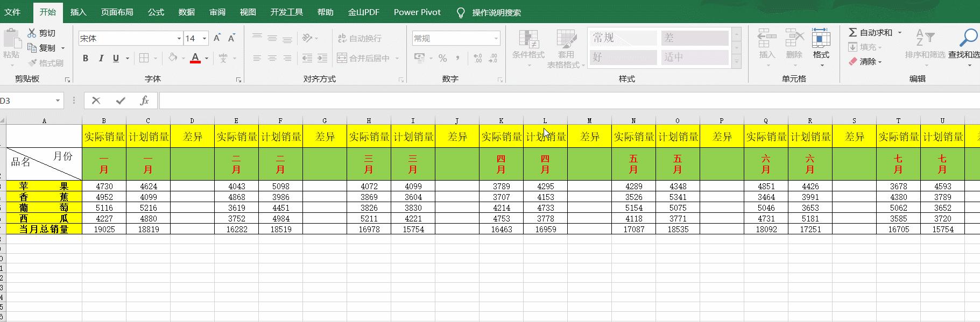
Task: Toggle italic formatting (I)
Action: pos(101,58)
